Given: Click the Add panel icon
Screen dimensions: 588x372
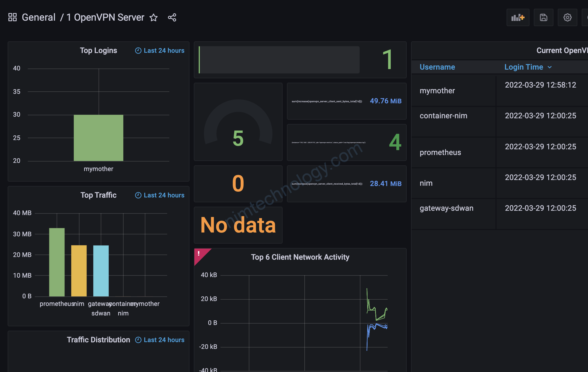Looking at the screenshot, I should click(518, 17).
